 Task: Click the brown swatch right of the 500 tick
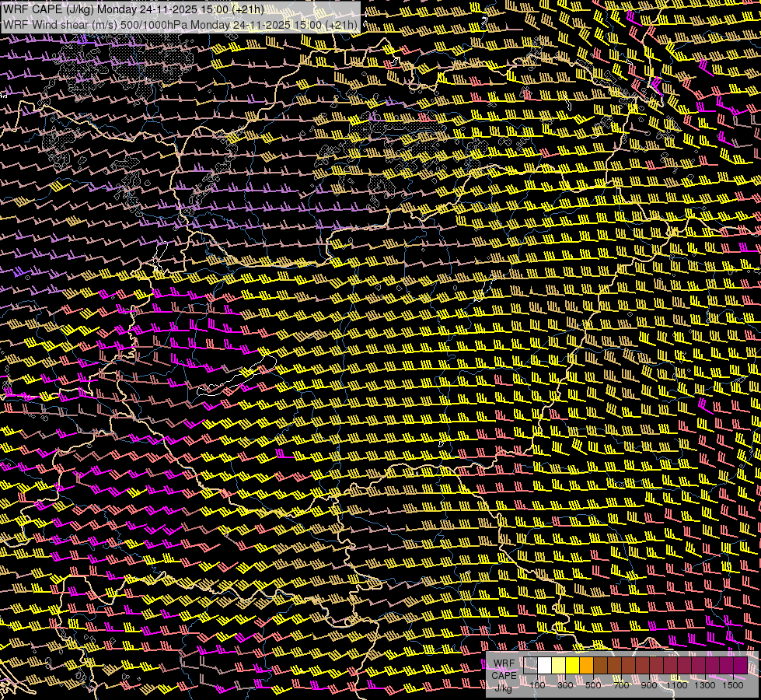(601, 666)
